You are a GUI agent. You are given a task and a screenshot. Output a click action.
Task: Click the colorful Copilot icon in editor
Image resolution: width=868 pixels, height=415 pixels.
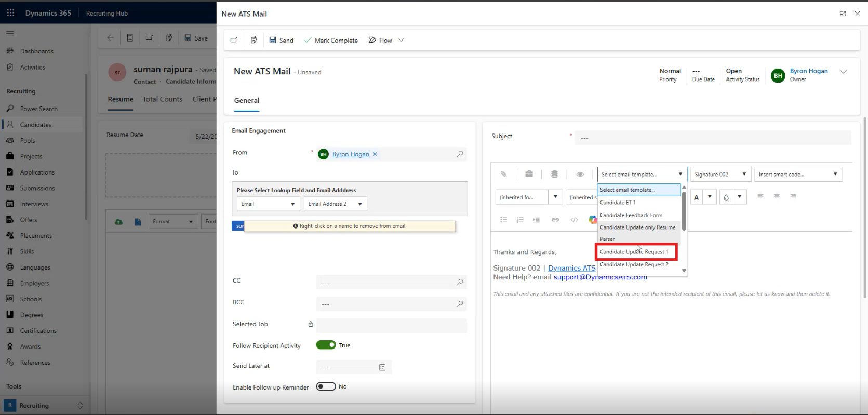[x=592, y=220]
